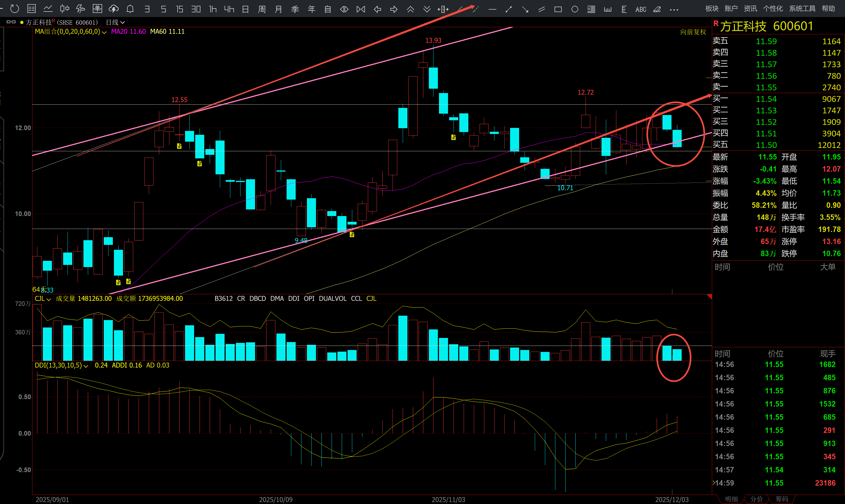Choose the eraser drawing tool
This screenshot has height=504, width=845.
[657, 9]
